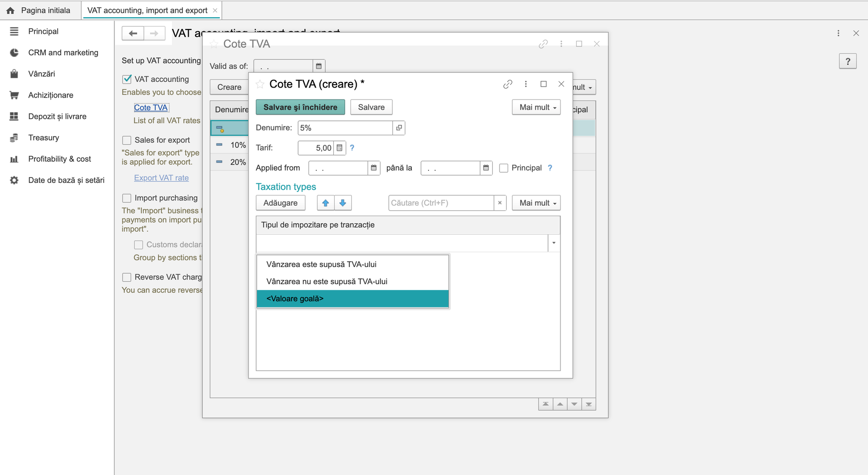
Task: Open the Mai mult dropdown beside Salvare
Action: tap(536, 107)
